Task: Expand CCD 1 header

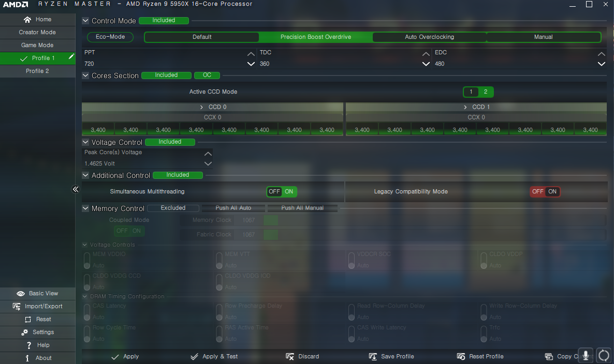Action: click(x=476, y=107)
